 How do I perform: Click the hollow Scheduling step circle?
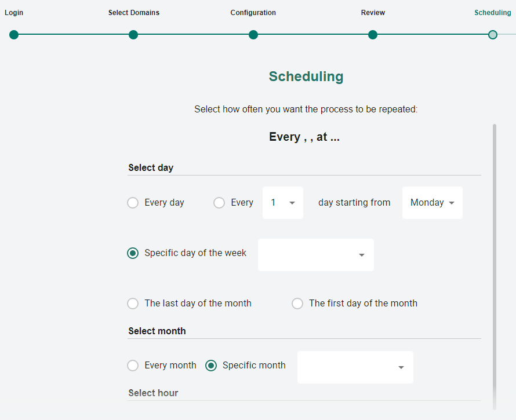[492, 35]
